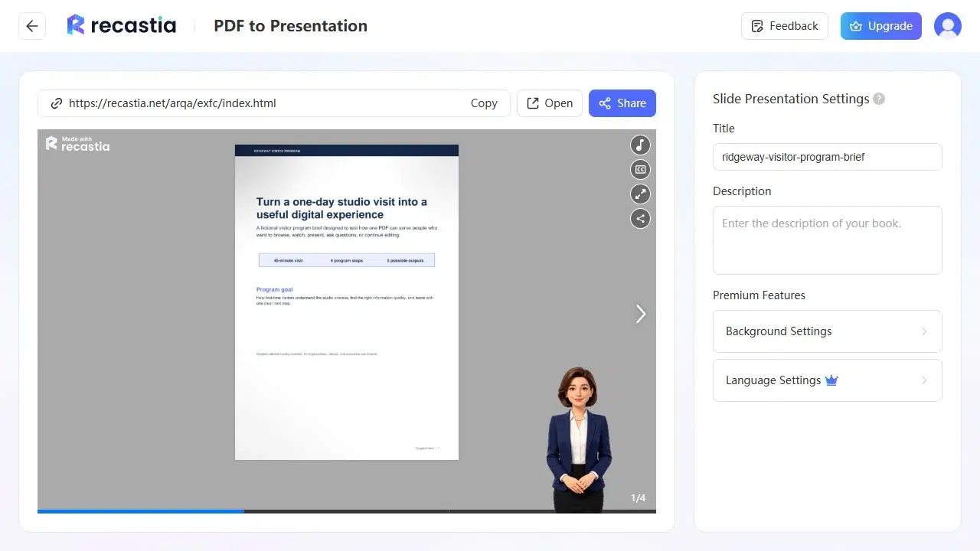Click the help icon beside Slide Presentation Settings

pyautogui.click(x=879, y=99)
